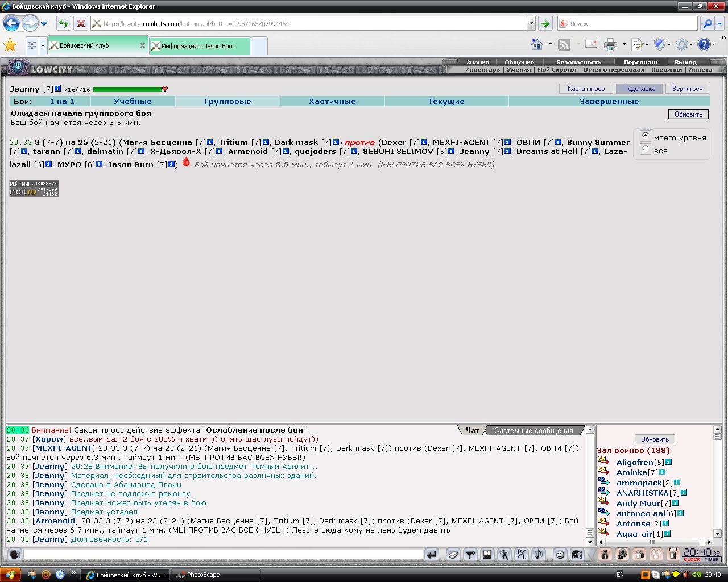Viewport: 728px width, 582px height.
Task: Open the Page menu icon
Action: click(638, 44)
